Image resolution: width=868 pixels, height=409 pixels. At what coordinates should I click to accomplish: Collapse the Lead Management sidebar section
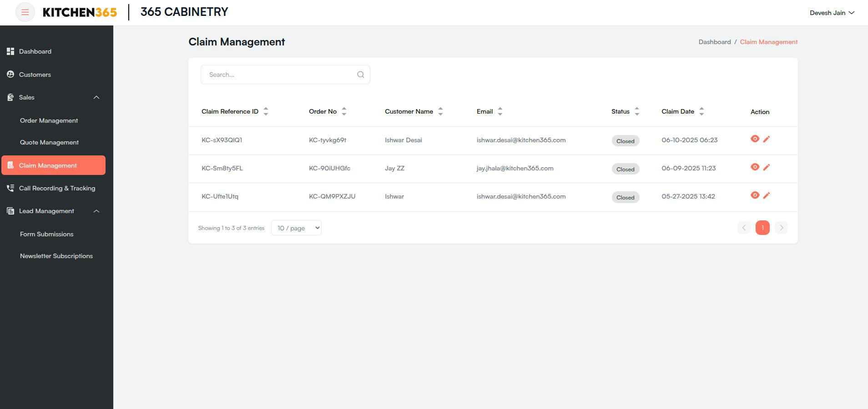tap(96, 211)
